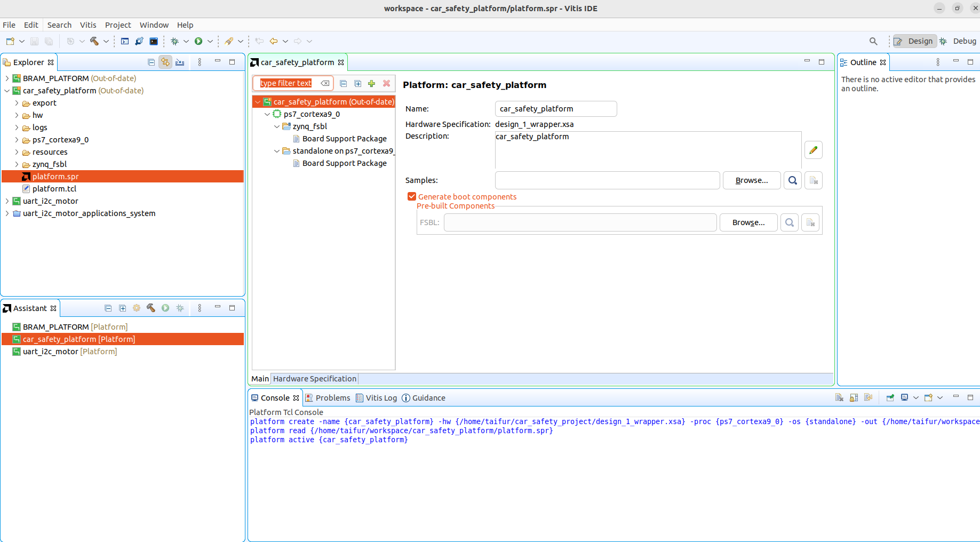Open the XSCT console toolbar icon

125,41
